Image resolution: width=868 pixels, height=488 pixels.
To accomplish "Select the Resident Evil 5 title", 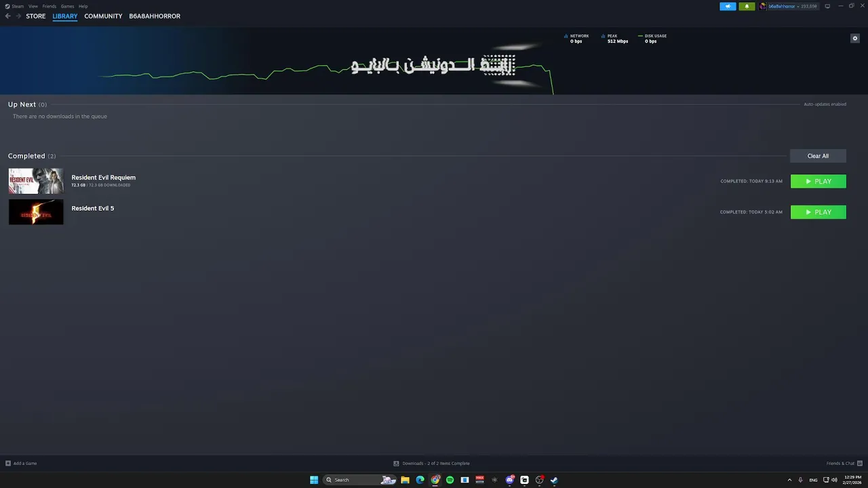I will point(93,208).
